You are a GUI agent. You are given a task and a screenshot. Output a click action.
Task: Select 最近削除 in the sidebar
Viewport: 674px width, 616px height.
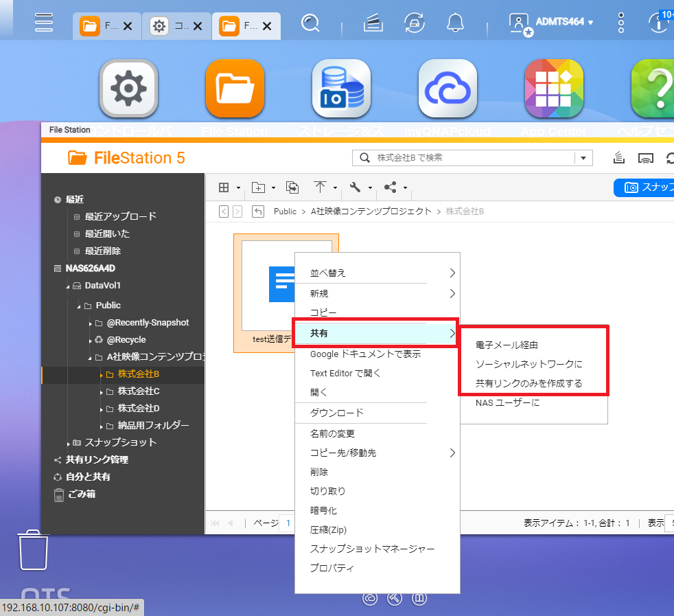click(x=103, y=251)
